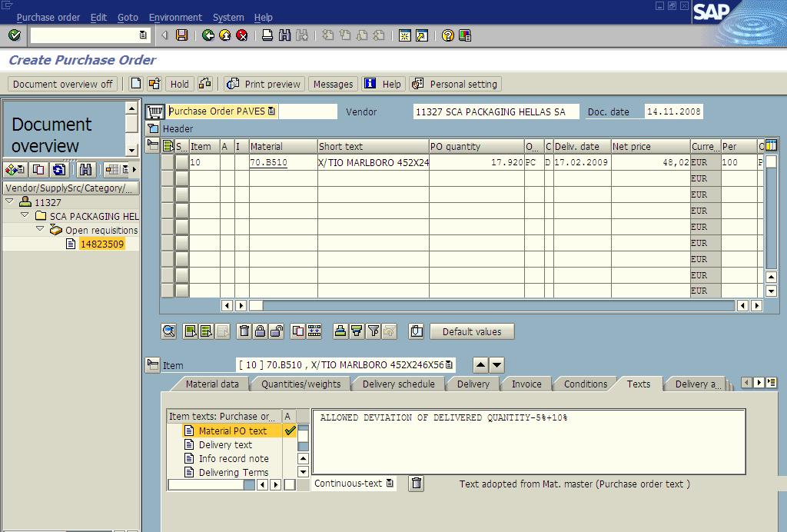Image resolution: width=787 pixels, height=532 pixels.
Task: Open the Purchase Order PAVES type dropdown
Action: 271,111
